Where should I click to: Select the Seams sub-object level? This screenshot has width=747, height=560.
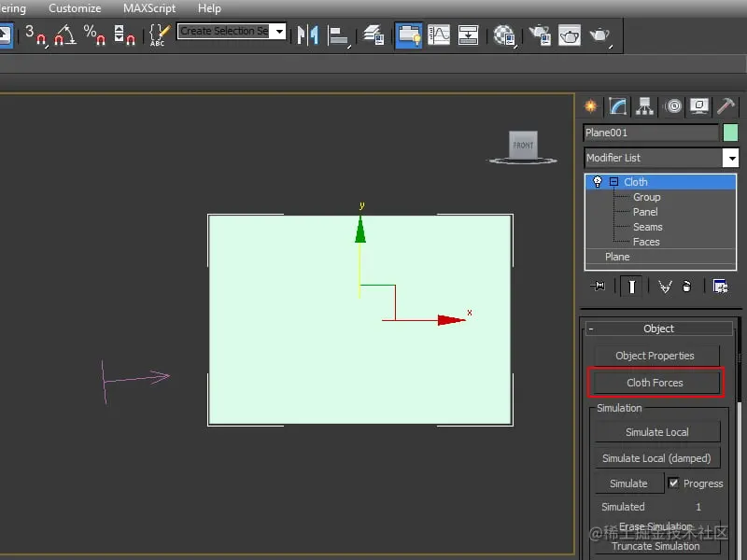647,227
